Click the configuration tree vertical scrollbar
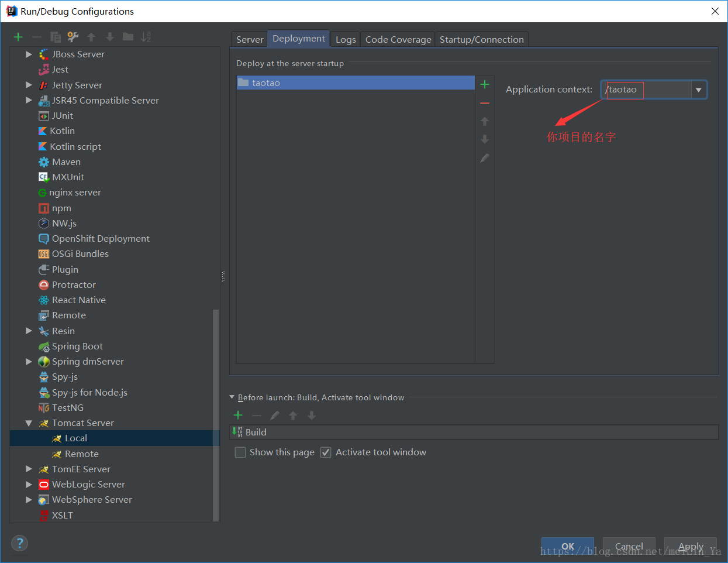Image resolution: width=728 pixels, height=563 pixels. coord(216,415)
